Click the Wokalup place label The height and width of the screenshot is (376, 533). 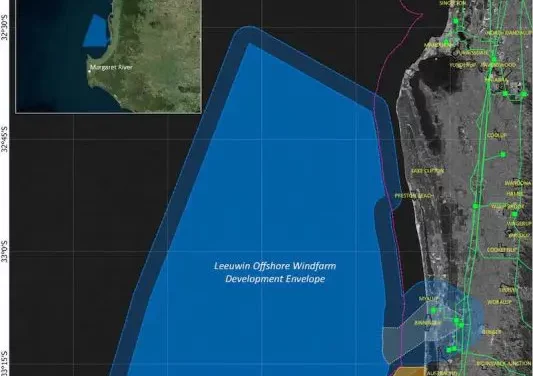coord(499,302)
